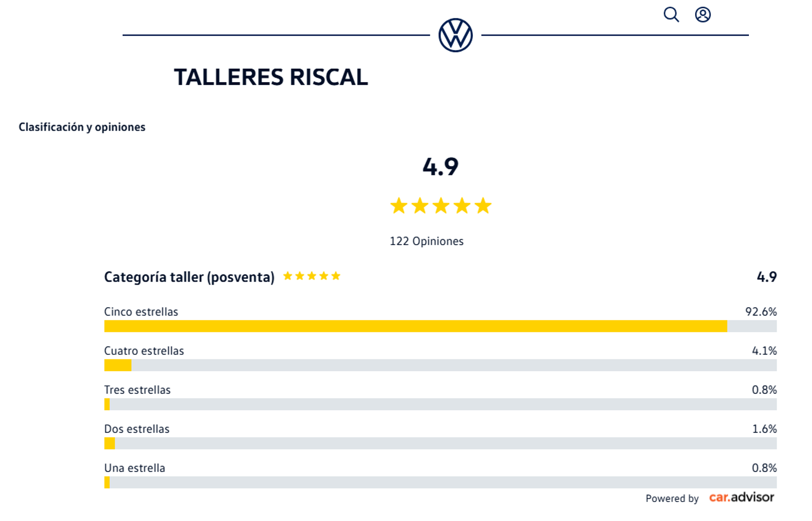Select the Una estrella rating bar

[x=440, y=482]
